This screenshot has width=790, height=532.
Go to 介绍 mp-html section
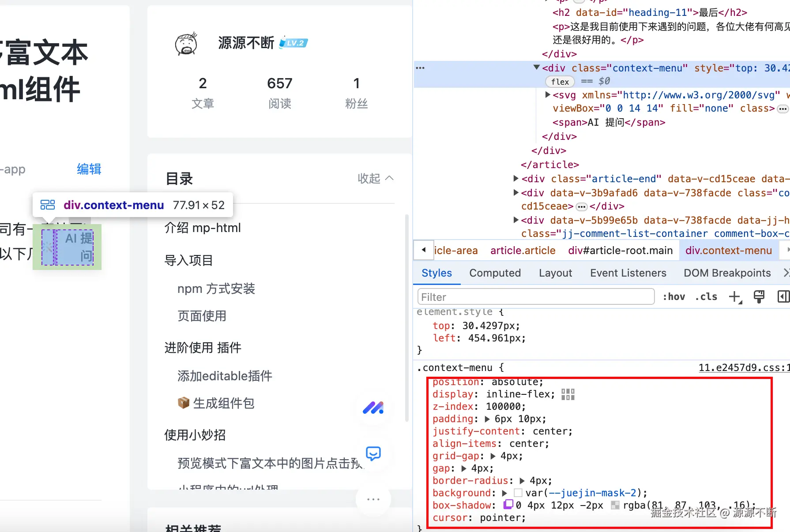(203, 228)
